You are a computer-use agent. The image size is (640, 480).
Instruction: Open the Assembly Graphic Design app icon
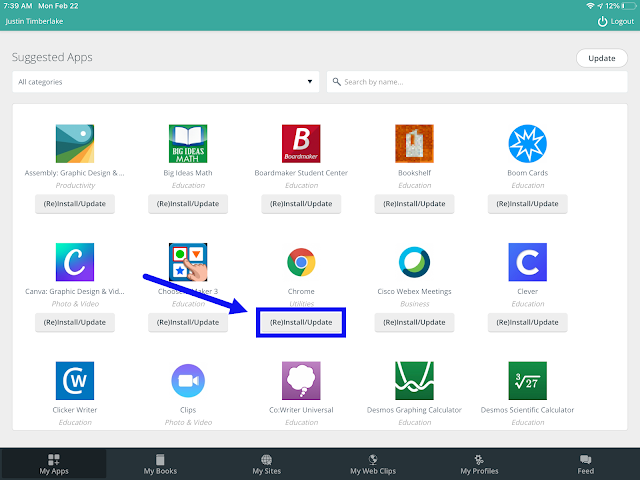[75, 144]
